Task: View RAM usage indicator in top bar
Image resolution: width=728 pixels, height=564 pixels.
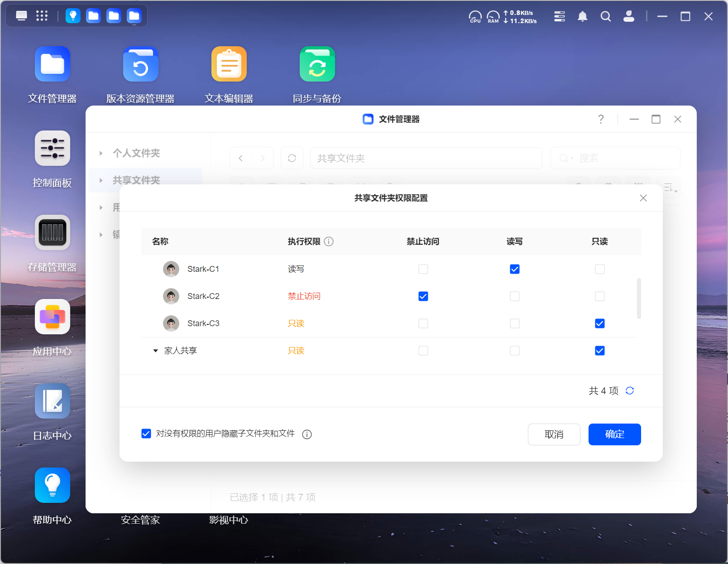Action: point(493,17)
